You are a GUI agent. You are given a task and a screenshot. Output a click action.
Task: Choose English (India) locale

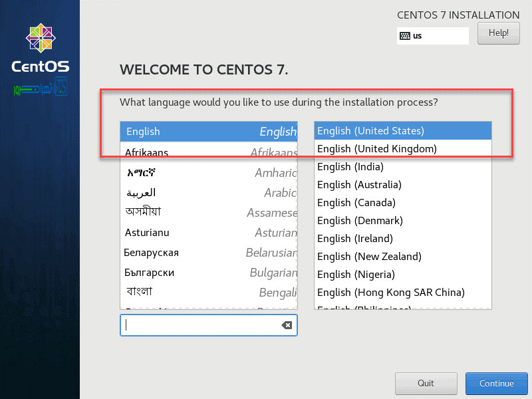(402, 167)
